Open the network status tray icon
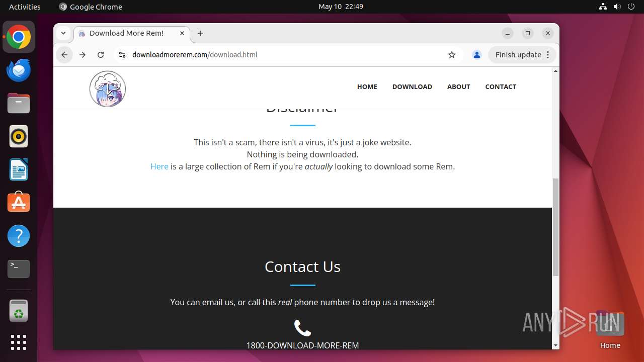The width and height of the screenshot is (644, 362). click(603, 7)
